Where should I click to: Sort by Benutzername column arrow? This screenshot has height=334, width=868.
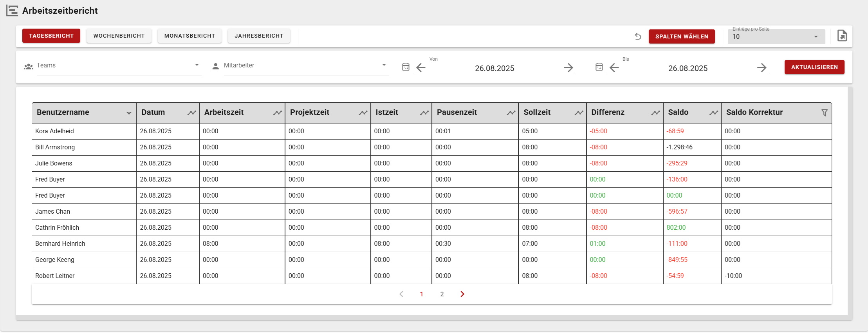tap(129, 113)
